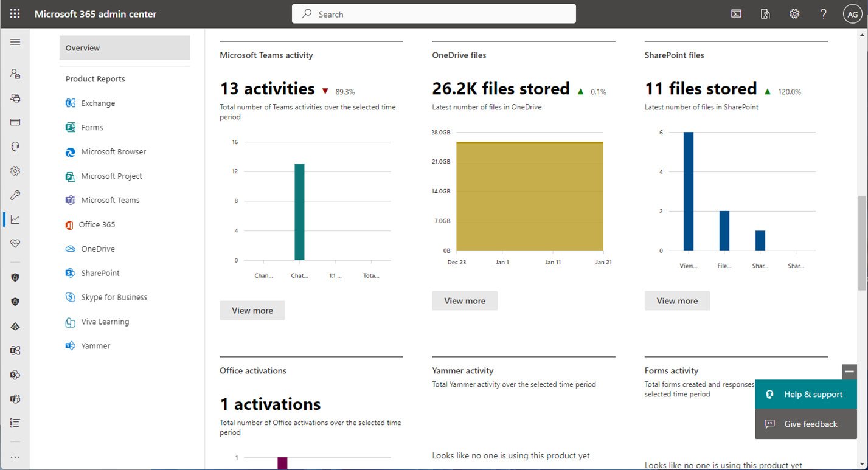The image size is (868, 470).
Task: Open the AG account manager avatar
Action: coord(853,15)
